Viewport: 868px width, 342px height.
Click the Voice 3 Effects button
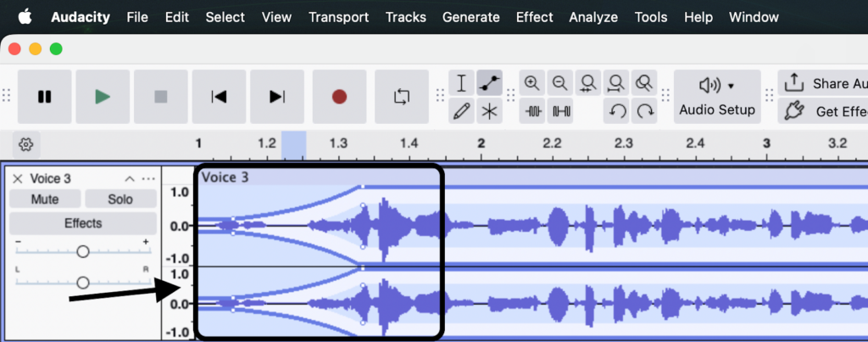tap(83, 223)
